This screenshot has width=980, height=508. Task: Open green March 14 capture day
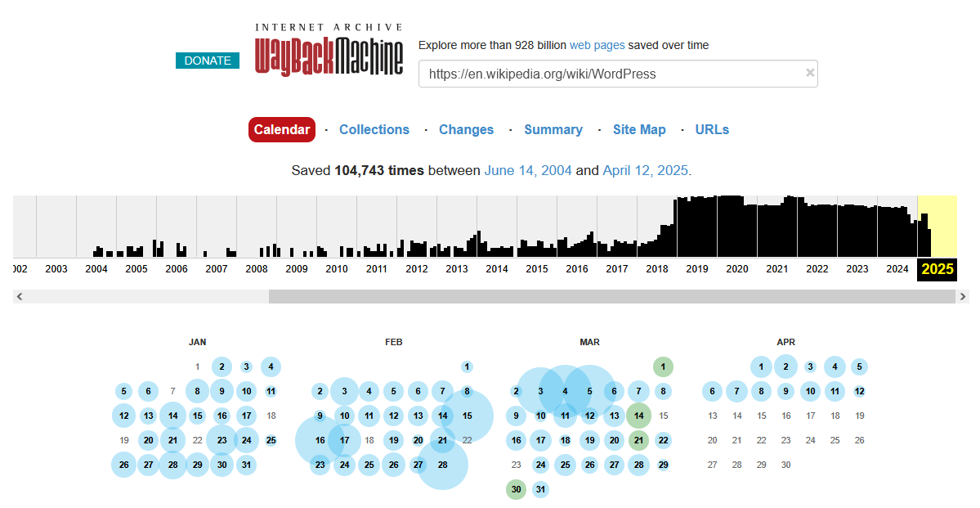tap(638, 416)
